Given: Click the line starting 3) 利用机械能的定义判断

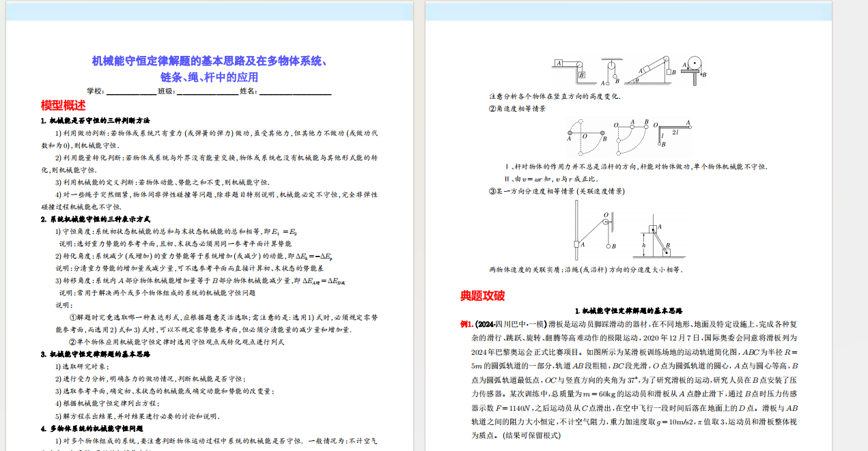Looking at the screenshot, I should 162,182.
